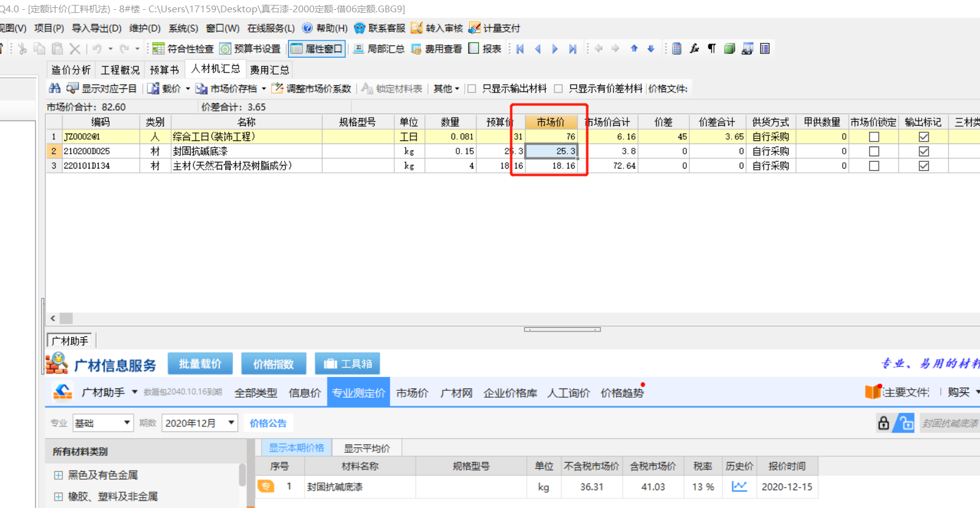980x508 pixels.
Task: Open the 其他 dropdown menu
Action: [x=446, y=88]
